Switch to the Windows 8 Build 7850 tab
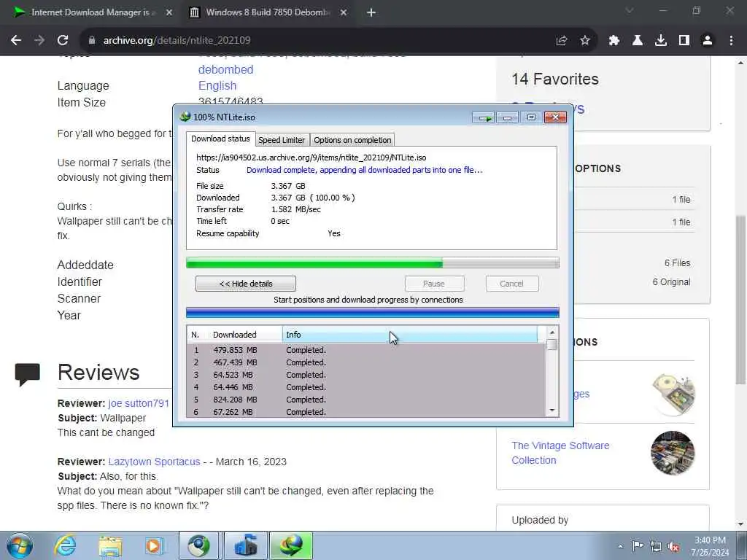 [x=267, y=12]
